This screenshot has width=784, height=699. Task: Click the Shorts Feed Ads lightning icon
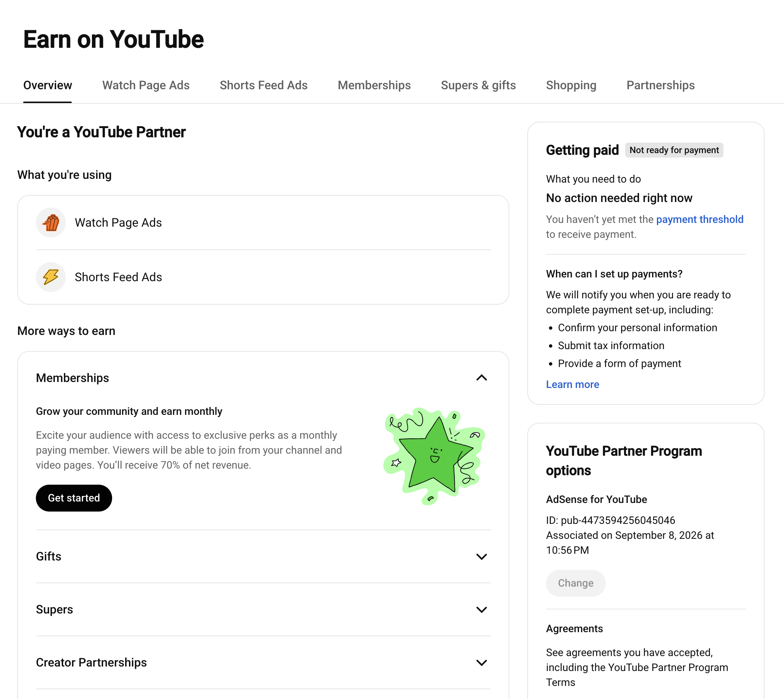tap(51, 277)
